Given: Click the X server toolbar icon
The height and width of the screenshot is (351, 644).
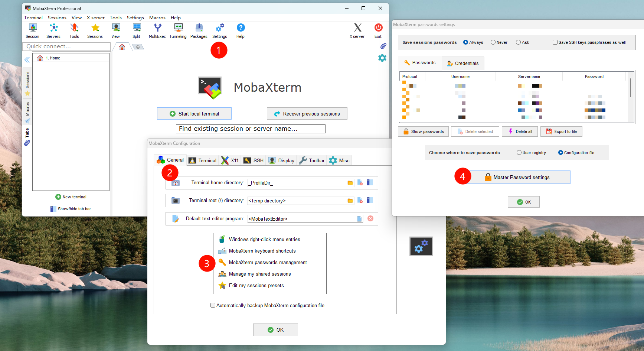Looking at the screenshot, I should click(x=357, y=31).
